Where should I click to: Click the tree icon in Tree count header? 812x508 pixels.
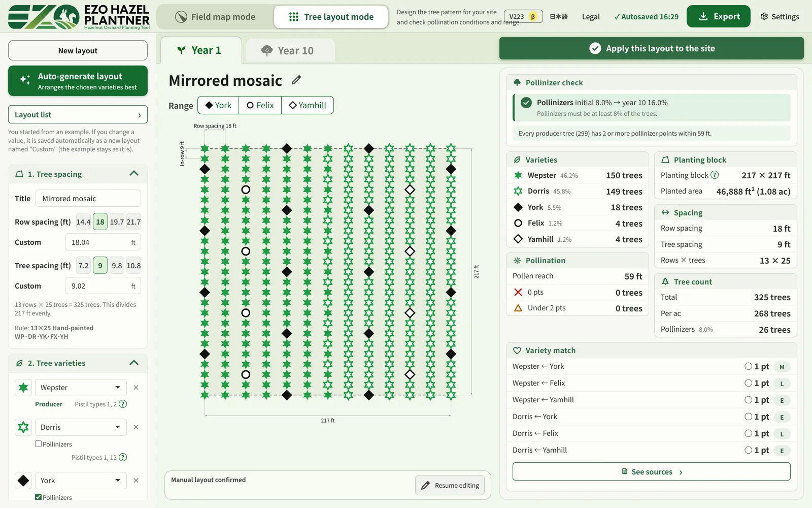(665, 281)
